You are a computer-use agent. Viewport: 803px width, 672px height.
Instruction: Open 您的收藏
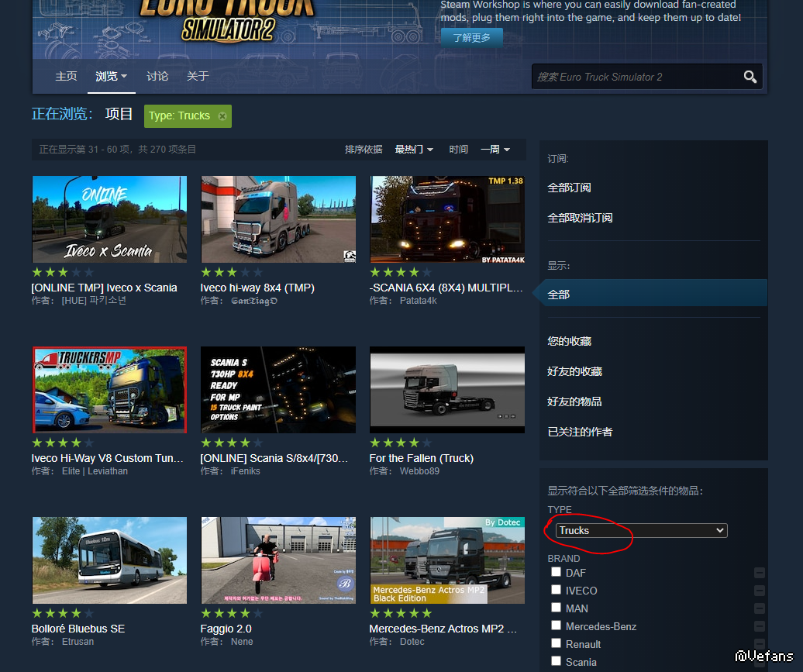[569, 341]
